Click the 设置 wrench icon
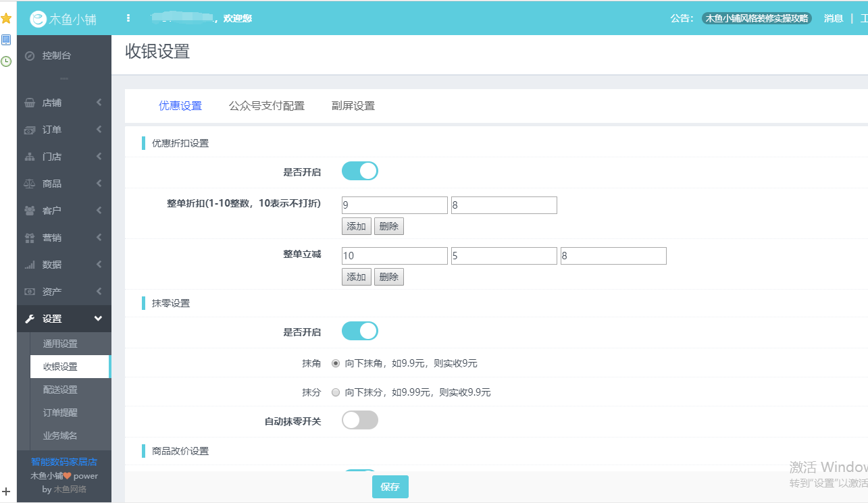The image size is (868, 503). tap(30, 319)
